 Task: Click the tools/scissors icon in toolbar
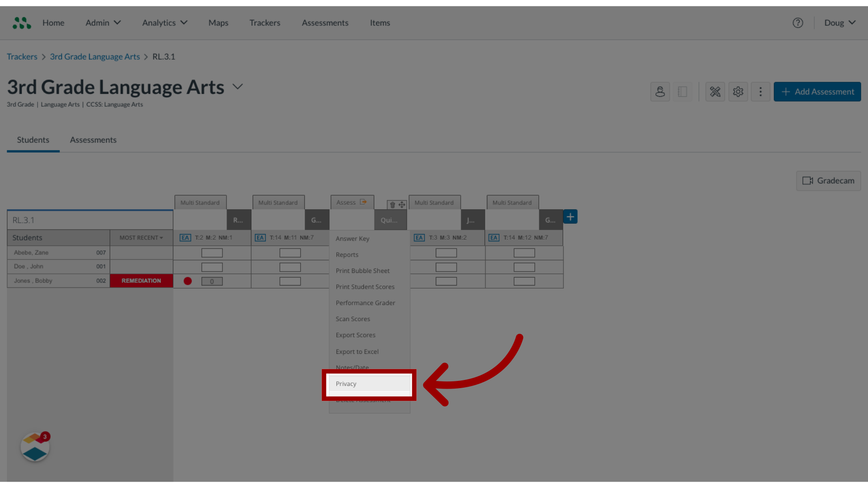click(x=715, y=92)
